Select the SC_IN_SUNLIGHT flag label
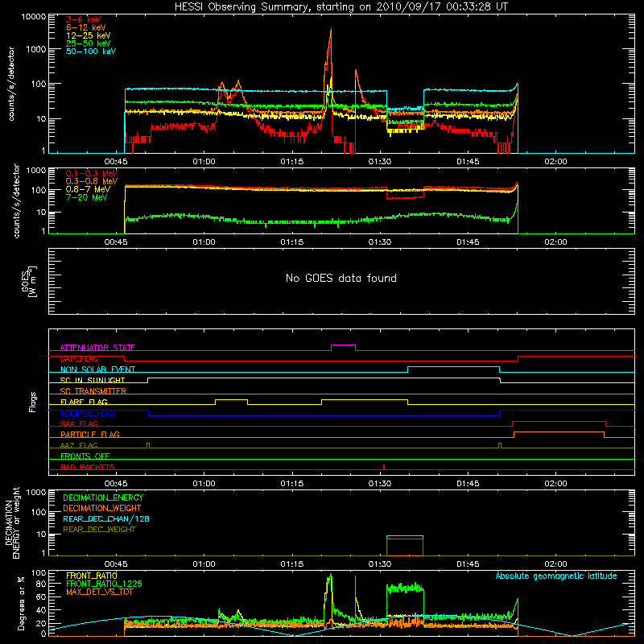The height and width of the screenshot is (644, 644). [93, 380]
